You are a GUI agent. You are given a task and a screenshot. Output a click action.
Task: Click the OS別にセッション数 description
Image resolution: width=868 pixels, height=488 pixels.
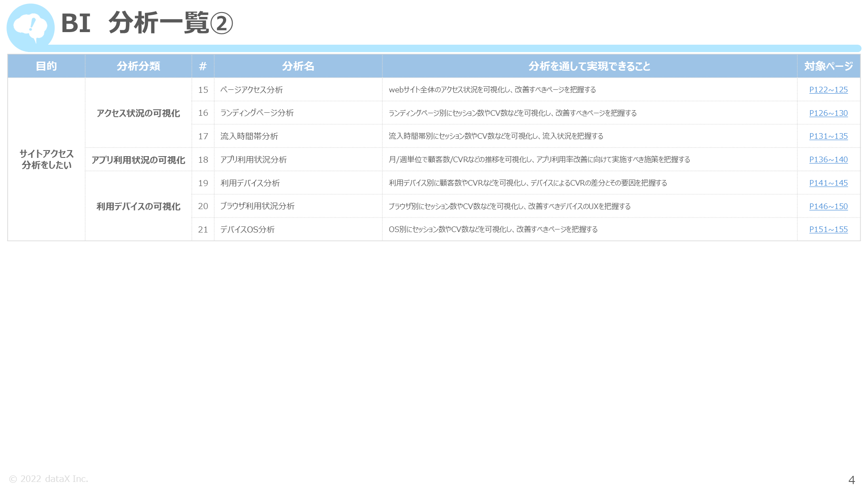589,229
